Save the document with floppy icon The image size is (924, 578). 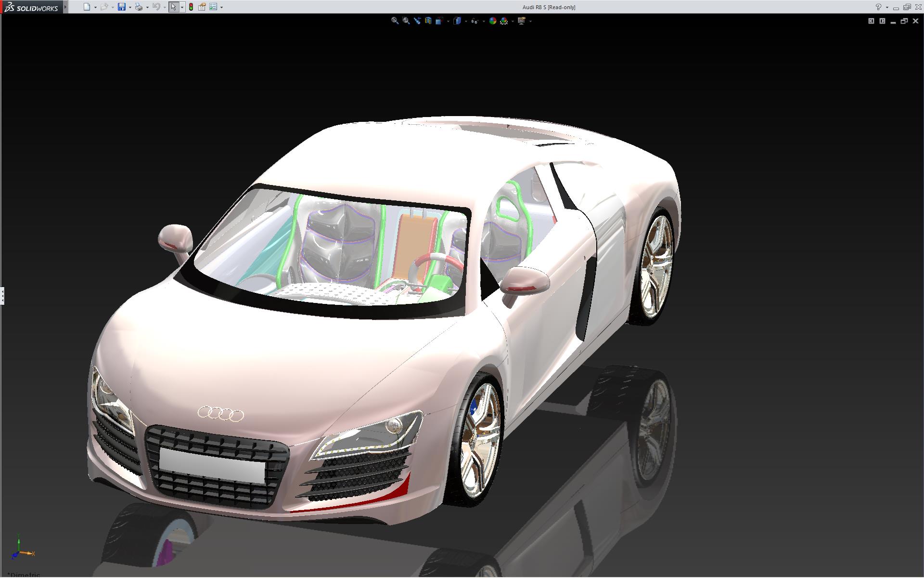(122, 7)
